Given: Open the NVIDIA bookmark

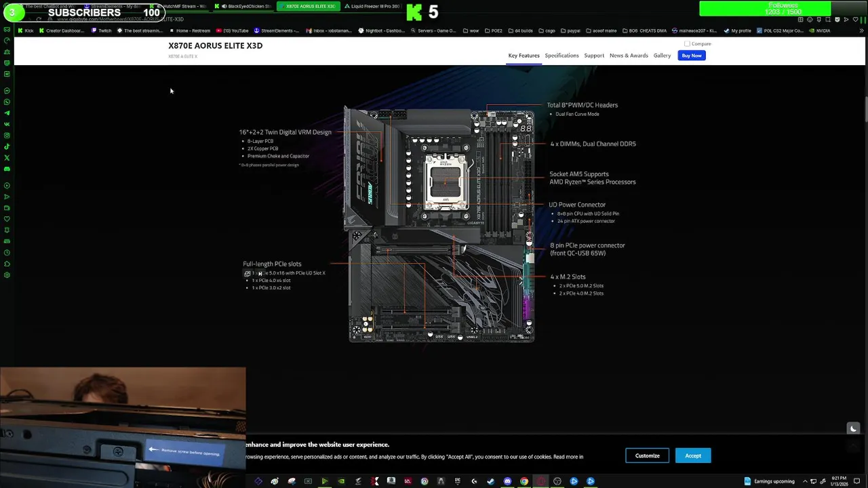Looking at the screenshot, I should coord(819,30).
